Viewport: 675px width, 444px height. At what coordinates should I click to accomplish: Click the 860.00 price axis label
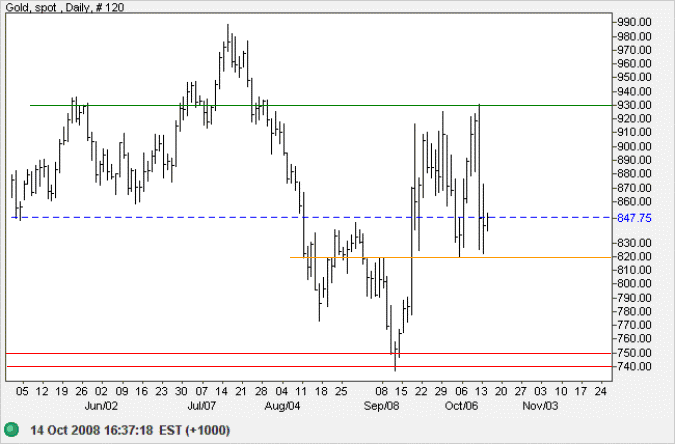coord(634,201)
